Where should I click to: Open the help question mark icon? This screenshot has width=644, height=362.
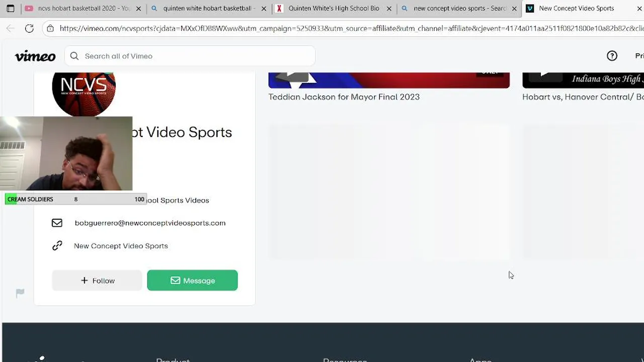pos(612,56)
